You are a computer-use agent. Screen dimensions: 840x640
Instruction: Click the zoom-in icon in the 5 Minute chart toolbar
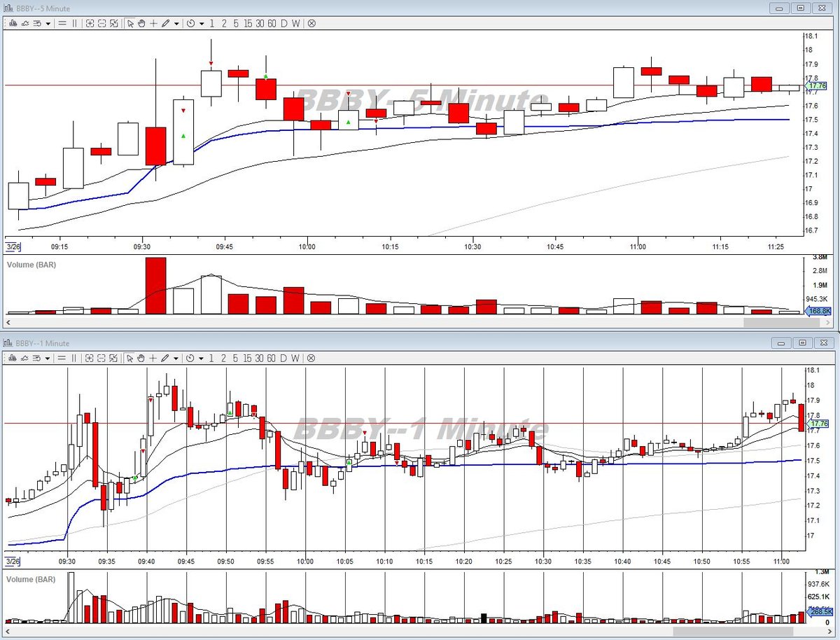[90, 23]
